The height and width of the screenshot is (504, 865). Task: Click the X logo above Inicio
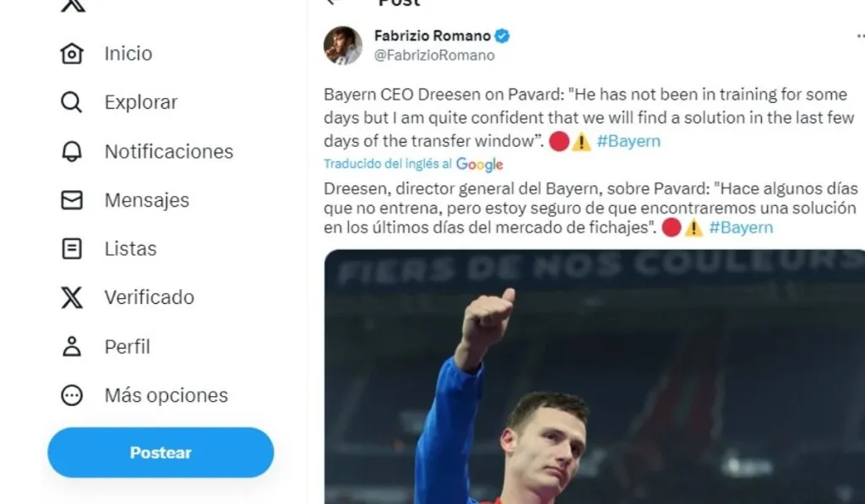click(74, 5)
